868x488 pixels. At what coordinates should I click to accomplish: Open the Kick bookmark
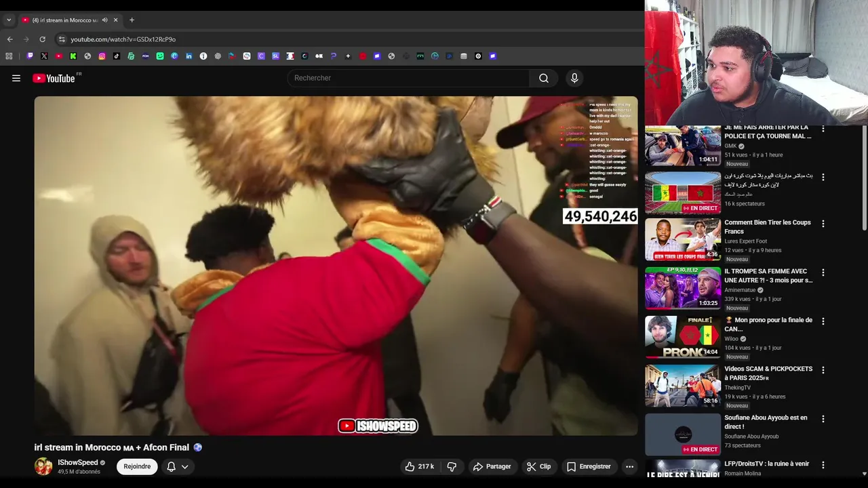pos(73,56)
